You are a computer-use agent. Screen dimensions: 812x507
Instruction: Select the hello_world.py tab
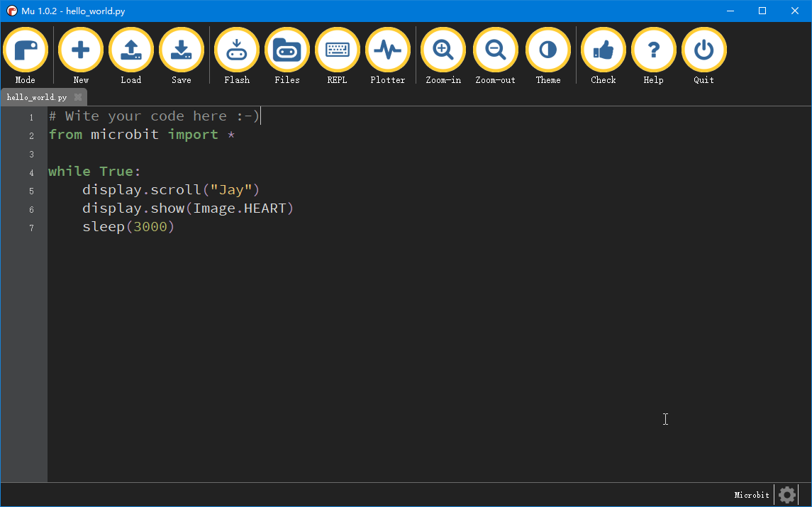click(x=35, y=96)
